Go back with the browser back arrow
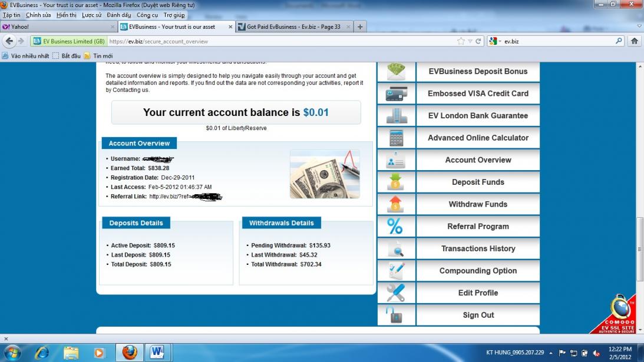This screenshot has height=362, width=644. click(9, 41)
